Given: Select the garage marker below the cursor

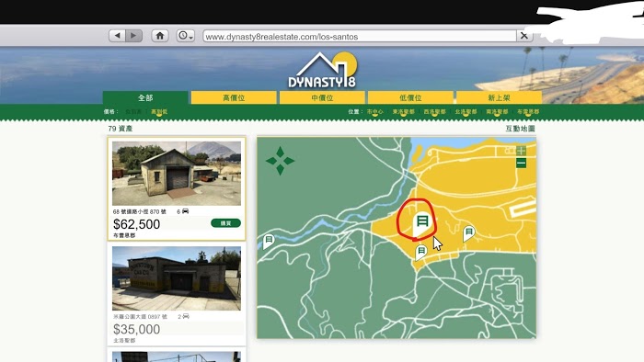Looking at the screenshot, I should pos(421,252).
